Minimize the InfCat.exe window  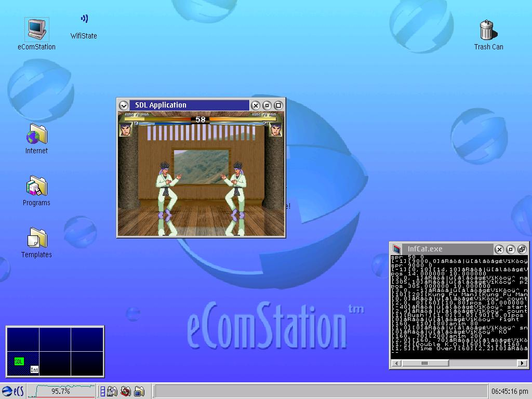click(x=511, y=250)
